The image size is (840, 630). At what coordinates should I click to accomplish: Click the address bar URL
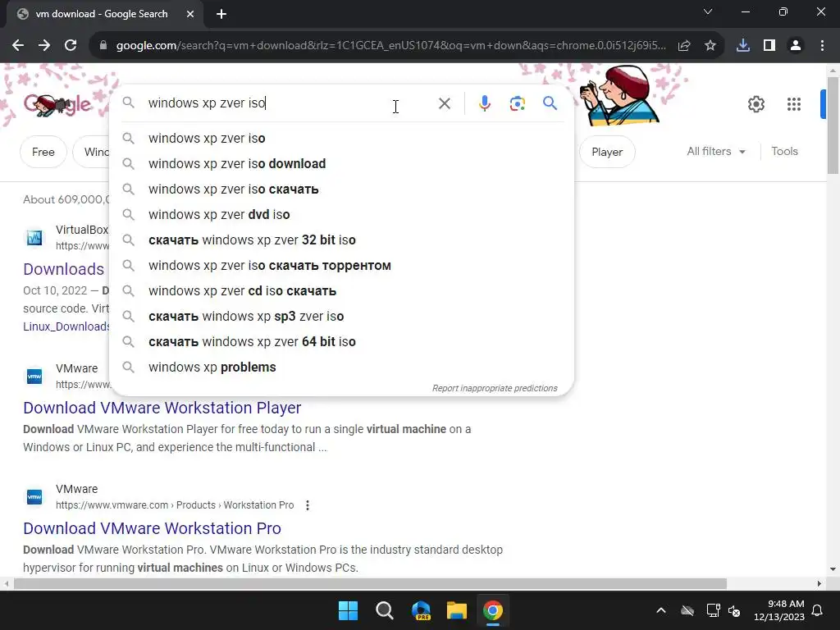coord(391,46)
